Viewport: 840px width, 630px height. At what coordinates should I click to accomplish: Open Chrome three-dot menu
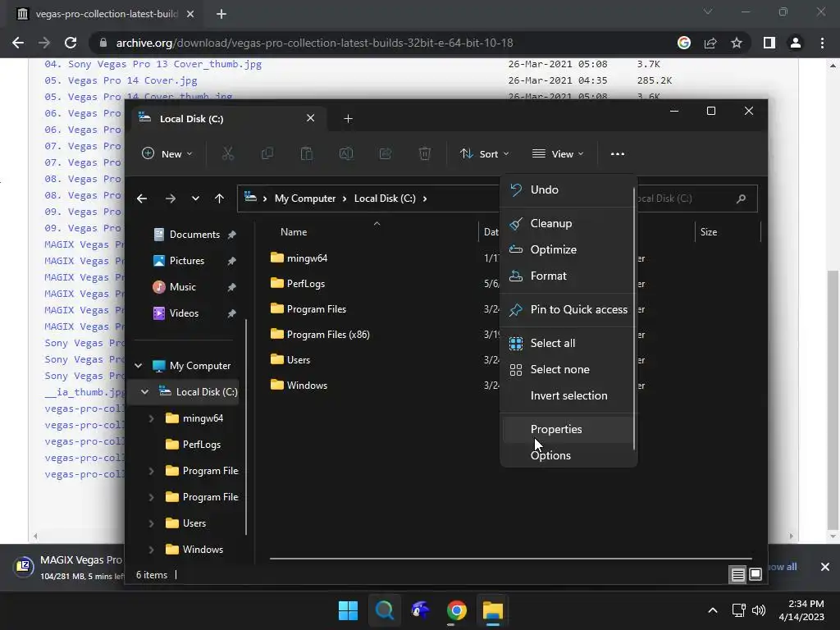[x=822, y=43]
